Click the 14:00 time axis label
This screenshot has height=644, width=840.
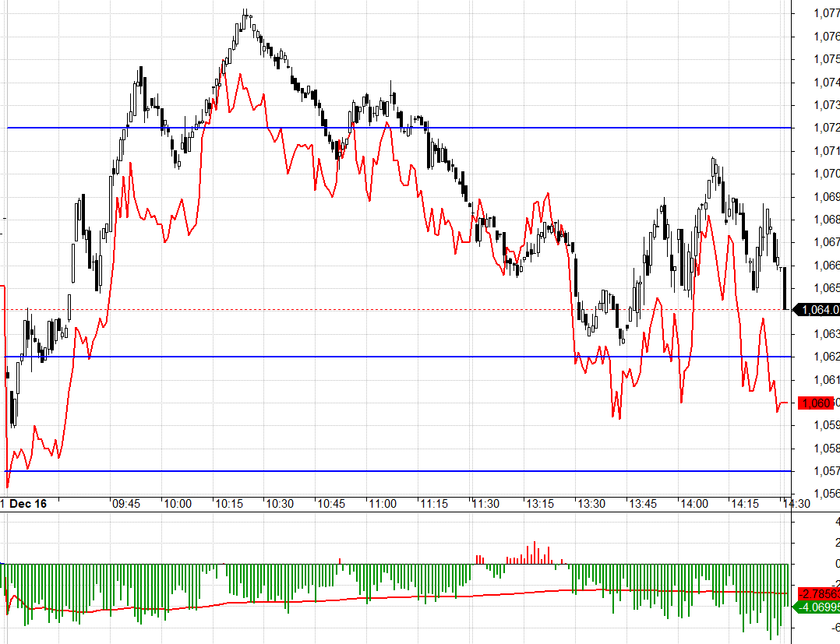(x=694, y=504)
